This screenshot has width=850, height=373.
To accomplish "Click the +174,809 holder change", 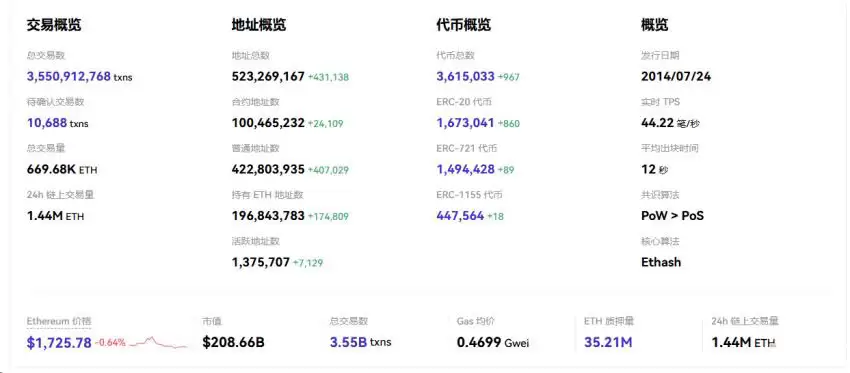I will pyautogui.click(x=328, y=217).
